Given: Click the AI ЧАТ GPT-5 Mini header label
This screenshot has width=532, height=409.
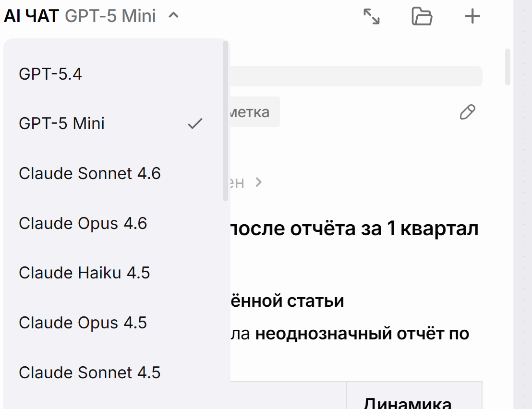Looking at the screenshot, I should tap(80, 16).
